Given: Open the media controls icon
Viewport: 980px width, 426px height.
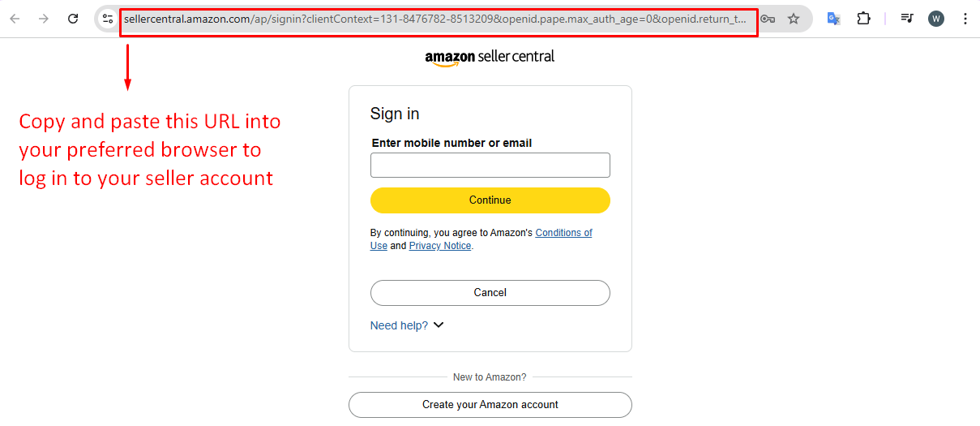Looking at the screenshot, I should (907, 19).
